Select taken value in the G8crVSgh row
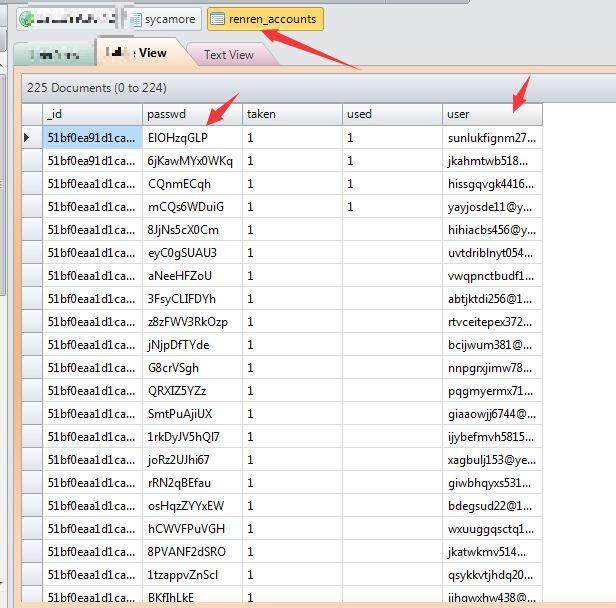The height and width of the screenshot is (608, 616). click(292, 368)
